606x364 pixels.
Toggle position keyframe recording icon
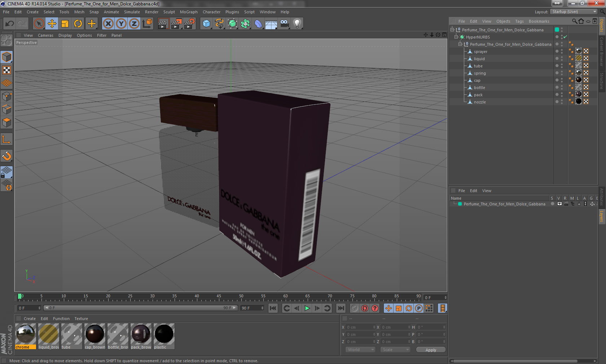[388, 308]
